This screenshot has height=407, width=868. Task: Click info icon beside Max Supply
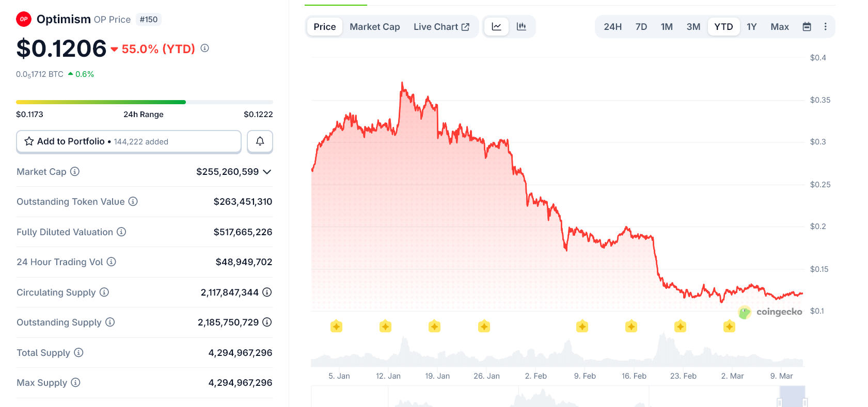click(75, 382)
